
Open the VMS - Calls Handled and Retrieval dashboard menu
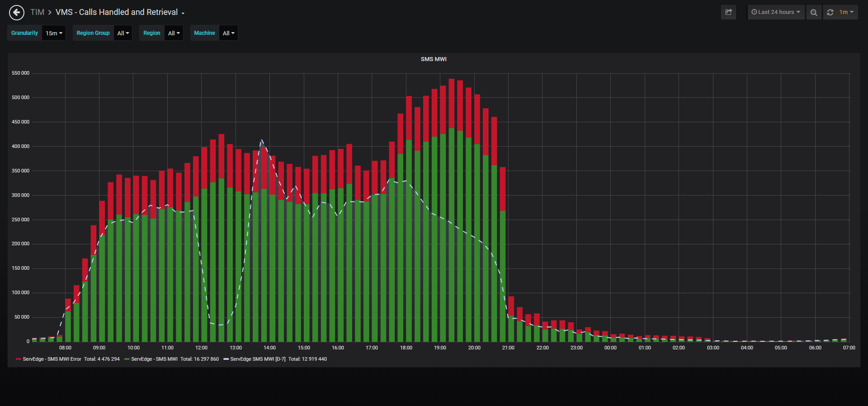(120, 12)
